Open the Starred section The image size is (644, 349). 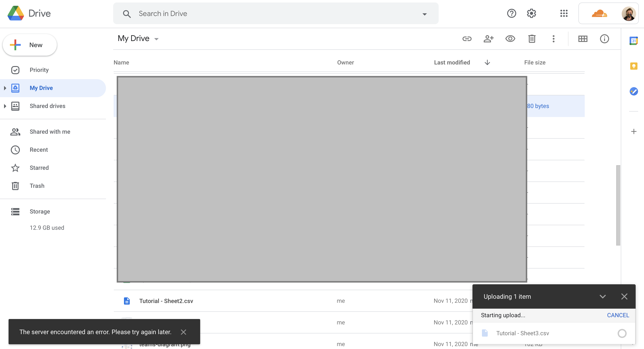39,168
